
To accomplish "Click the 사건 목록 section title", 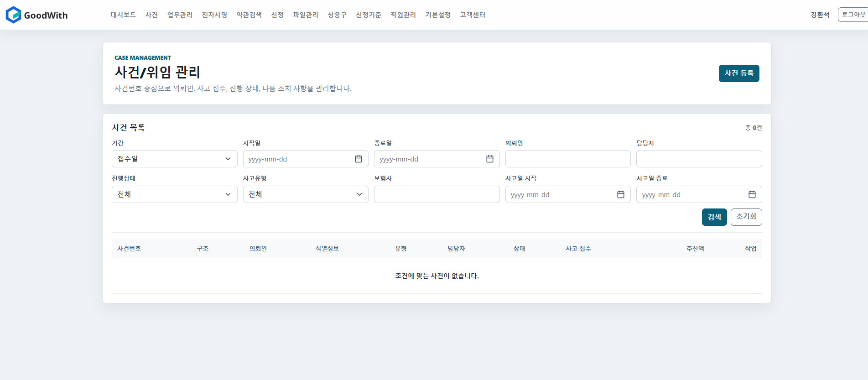I will (128, 128).
